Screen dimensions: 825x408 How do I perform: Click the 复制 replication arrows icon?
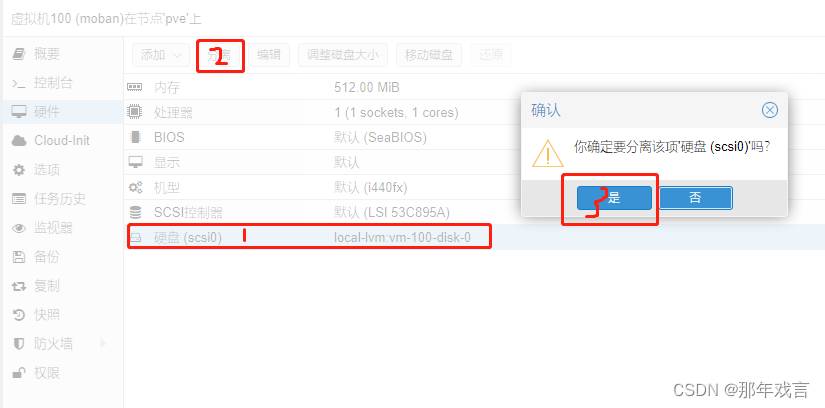[19, 286]
